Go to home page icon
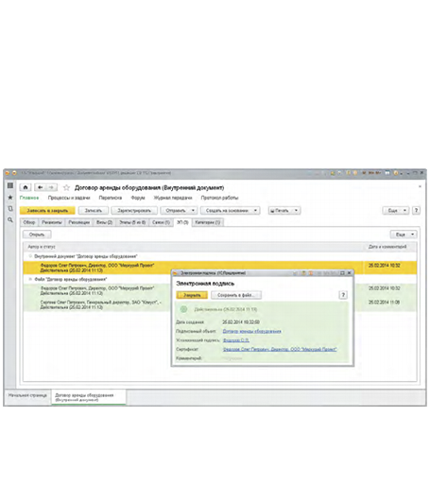Viewport: 430px width, 504px height. pos(26,187)
